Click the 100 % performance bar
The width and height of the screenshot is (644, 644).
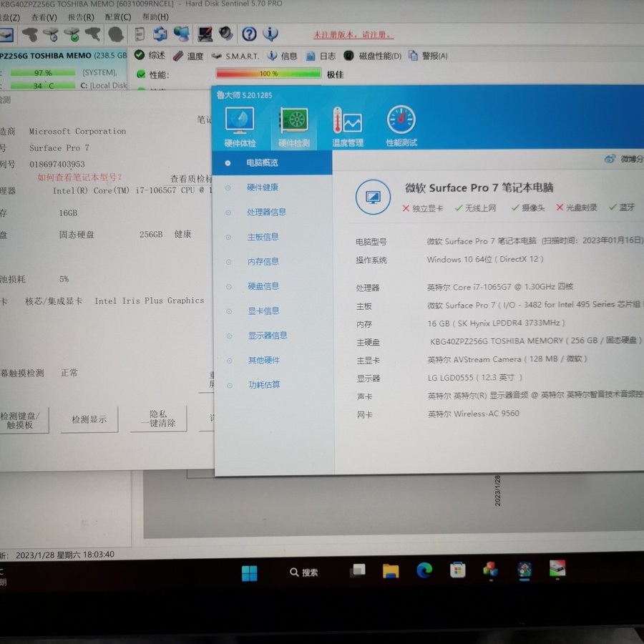(268, 74)
